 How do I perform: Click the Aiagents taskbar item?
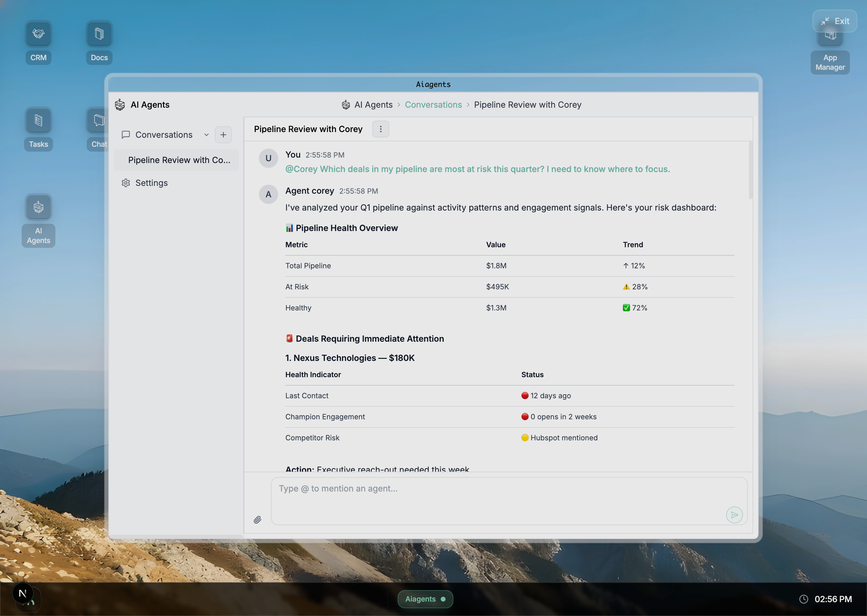tap(425, 599)
